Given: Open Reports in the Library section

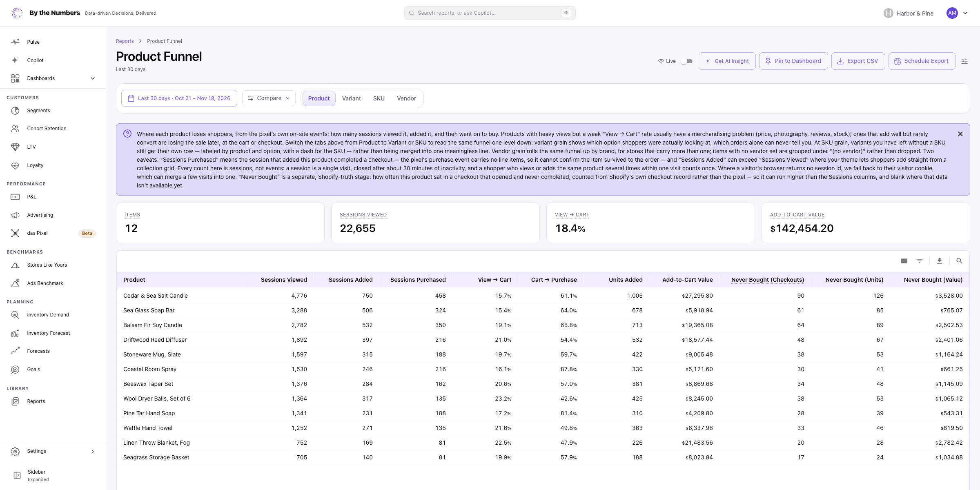Looking at the screenshot, I should pyautogui.click(x=53, y=401).
